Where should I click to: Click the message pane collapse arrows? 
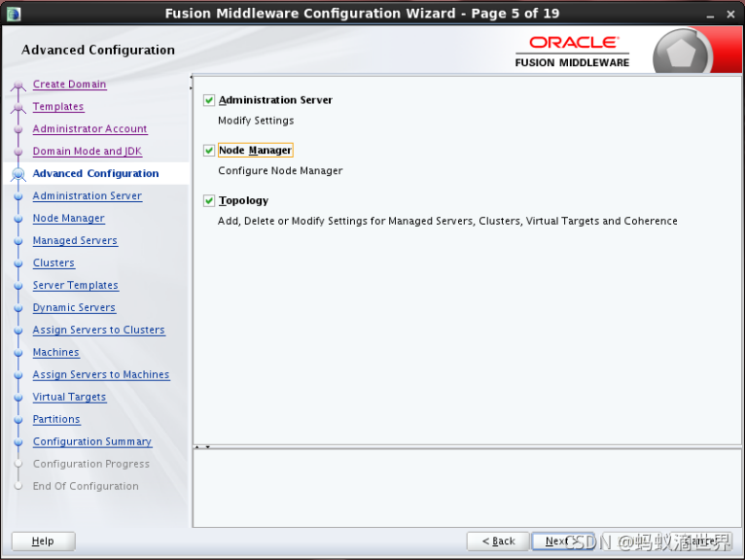[202, 447]
